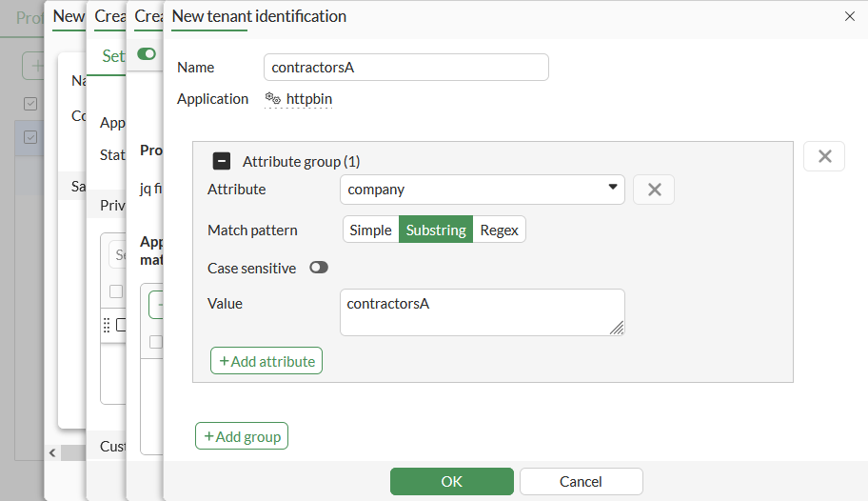
Task: Collapse the Attribute group (1) section
Action: click(x=222, y=162)
